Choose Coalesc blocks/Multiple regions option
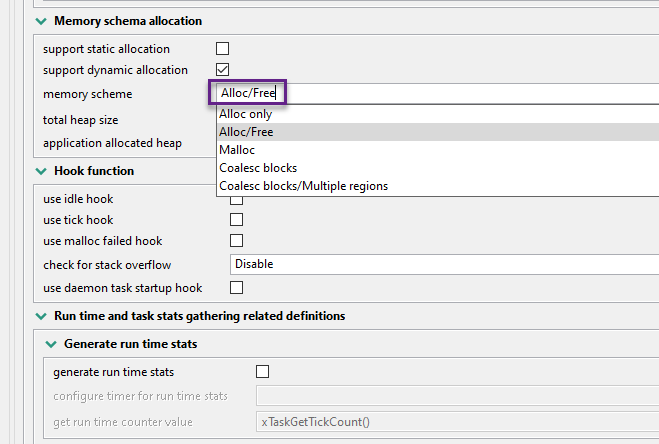Screen dimensions: 659x444 303,186
